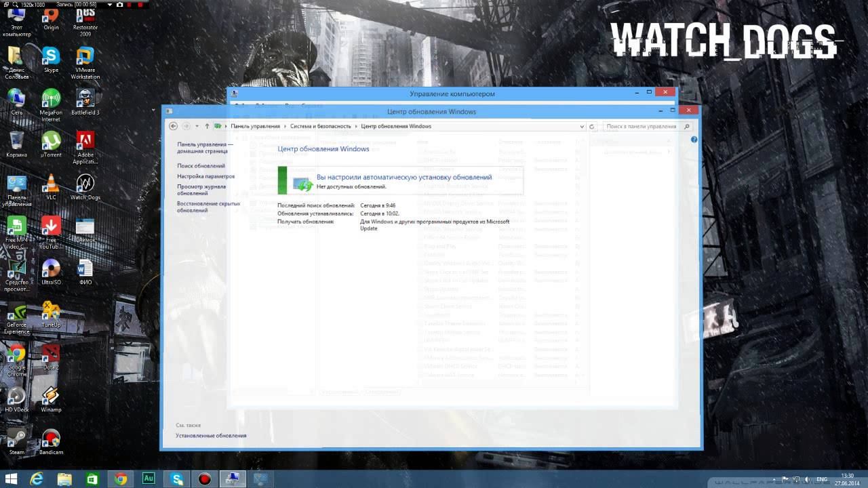Open Денис Соловьев user folder icon
The height and width of the screenshot is (488, 868).
[x=16, y=63]
